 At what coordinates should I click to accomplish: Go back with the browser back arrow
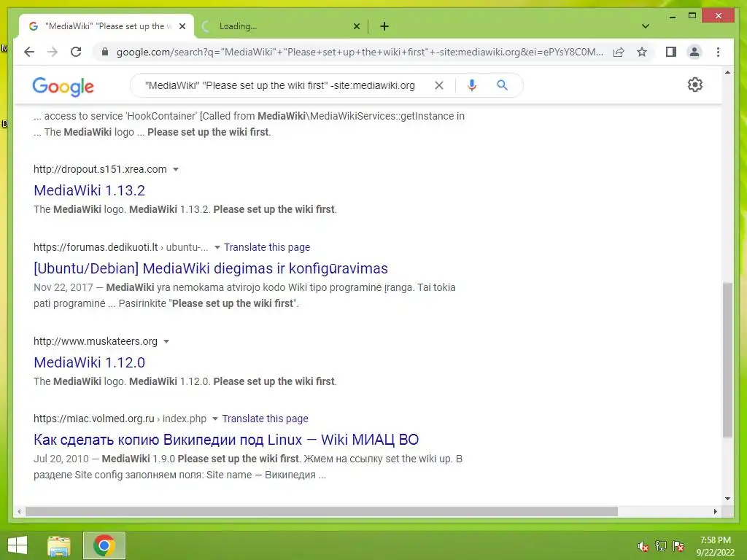[29, 52]
